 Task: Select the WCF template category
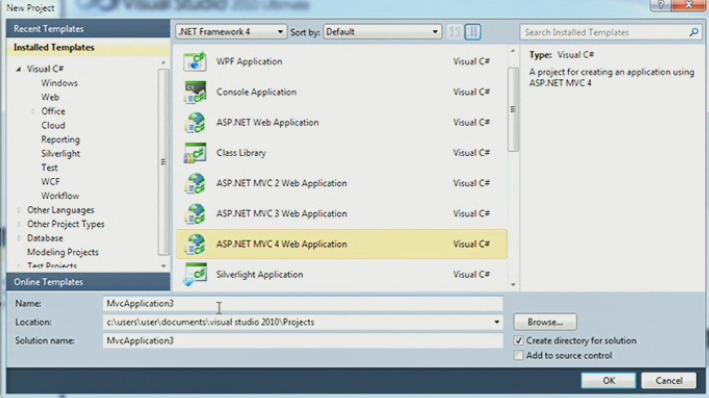pyautogui.click(x=50, y=181)
